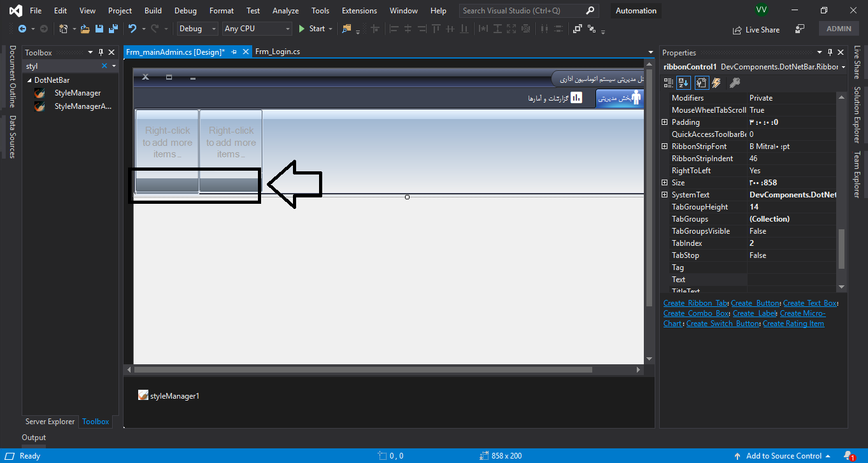Expand the Size property
This screenshot has height=463, width=868.
pyautogui.click(x=665, y=183)
